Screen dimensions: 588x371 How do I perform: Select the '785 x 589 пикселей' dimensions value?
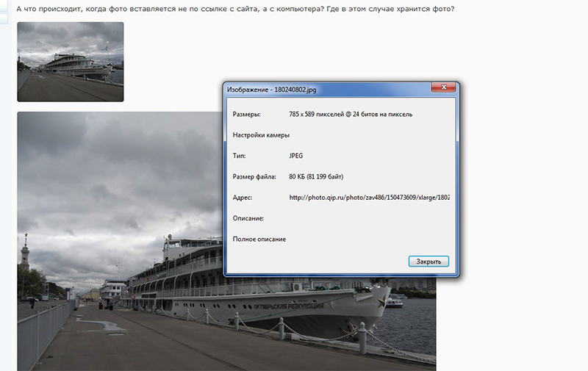[351, 115]
